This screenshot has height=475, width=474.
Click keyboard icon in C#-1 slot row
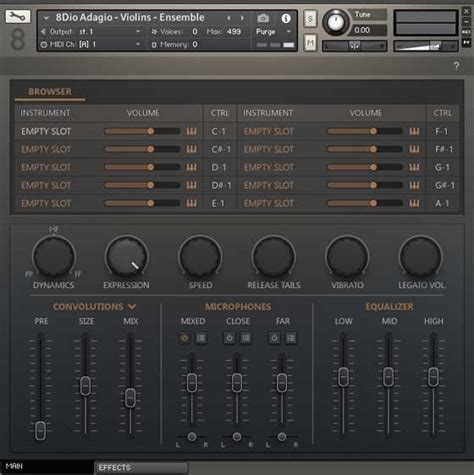tap(191, 149)
